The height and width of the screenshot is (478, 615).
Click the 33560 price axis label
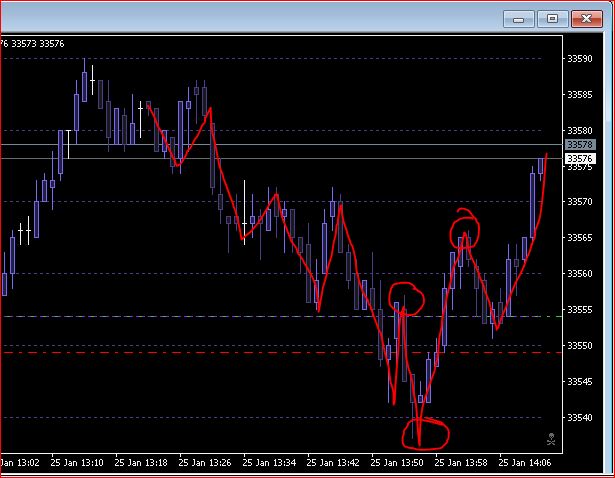[x=580, y=273]
